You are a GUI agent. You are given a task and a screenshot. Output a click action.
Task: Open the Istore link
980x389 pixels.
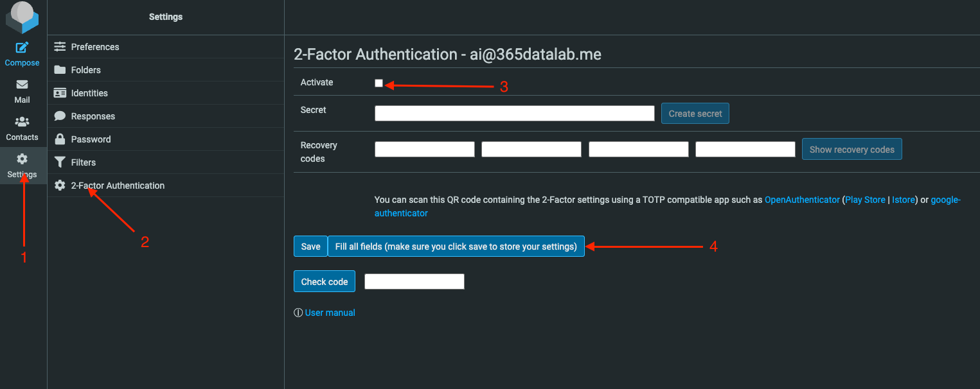(904, 200)
